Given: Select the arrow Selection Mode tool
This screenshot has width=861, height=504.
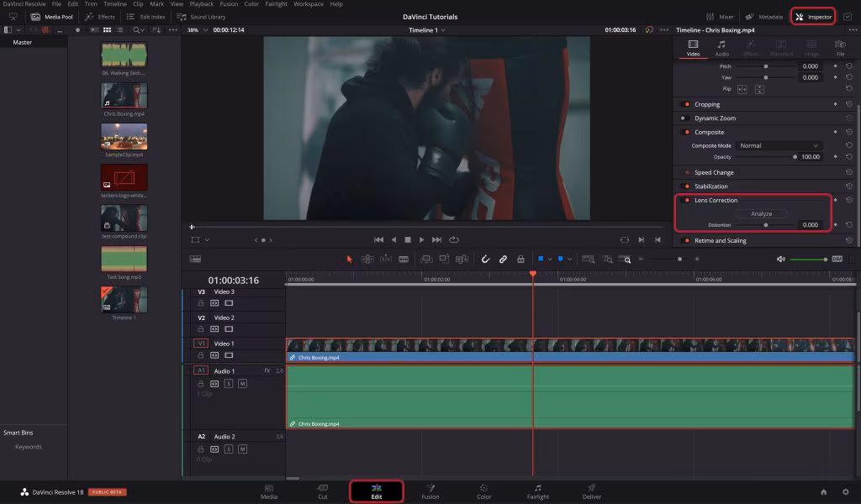Looking at the screenshot, I should [x=349, y=260].
